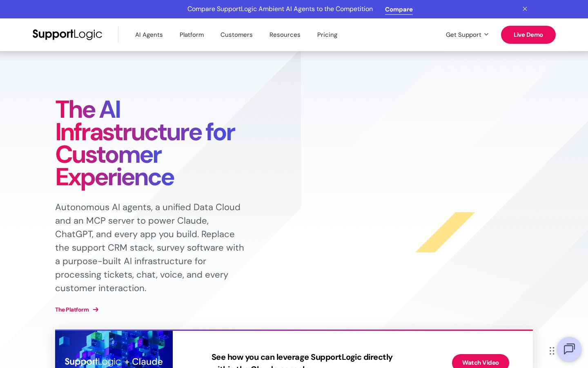Viewport: 588px width, 368px height.
Task: Click the text 'See how you can leverage SupportLogic directly'
Action: (x=302, y=357)
